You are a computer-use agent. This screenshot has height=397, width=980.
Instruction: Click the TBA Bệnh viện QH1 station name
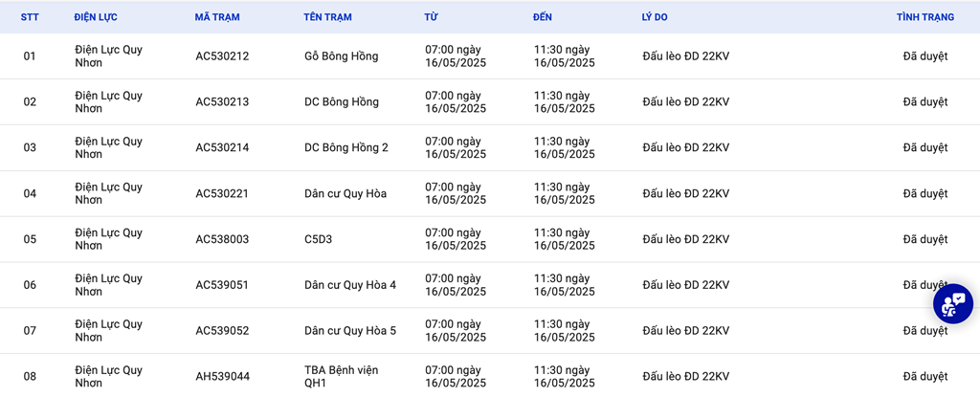point(329,376)
